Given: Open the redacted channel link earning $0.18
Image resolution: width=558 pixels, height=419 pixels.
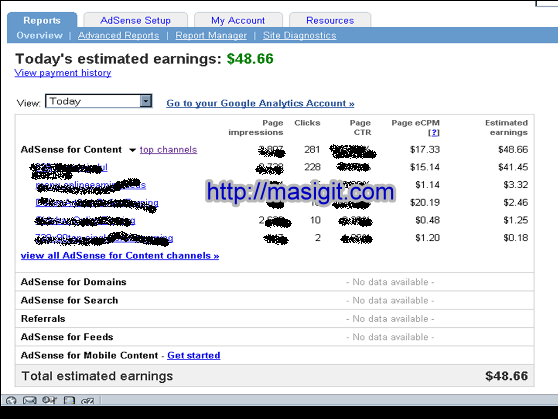Looking at the screenshot, I should point(104,238).
